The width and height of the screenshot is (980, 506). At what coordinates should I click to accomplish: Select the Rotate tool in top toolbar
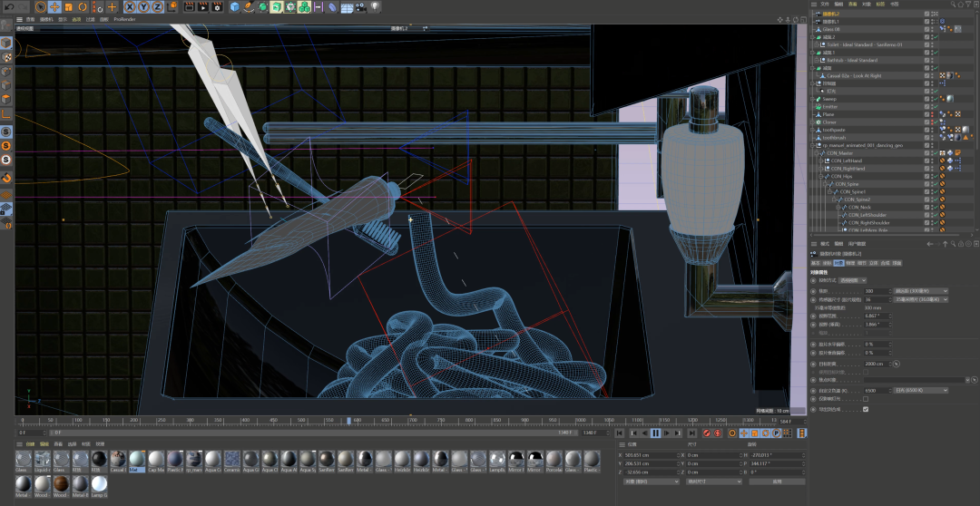pos(83,6)
